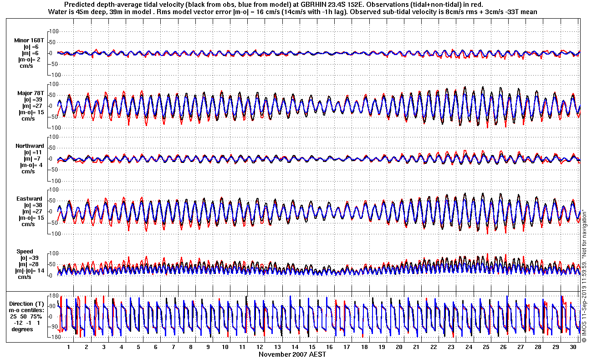The image size is (592, 364).
Task: Click day 14 on the date axis
Action: [295, 347]
